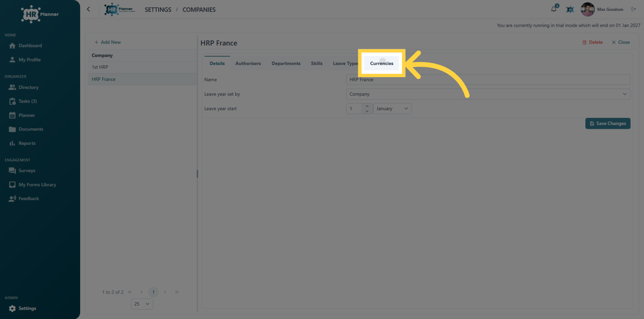644x319 pixels.
Task: Open the Directory people icon
Action: pyautogui.click(x=12, y=87)
